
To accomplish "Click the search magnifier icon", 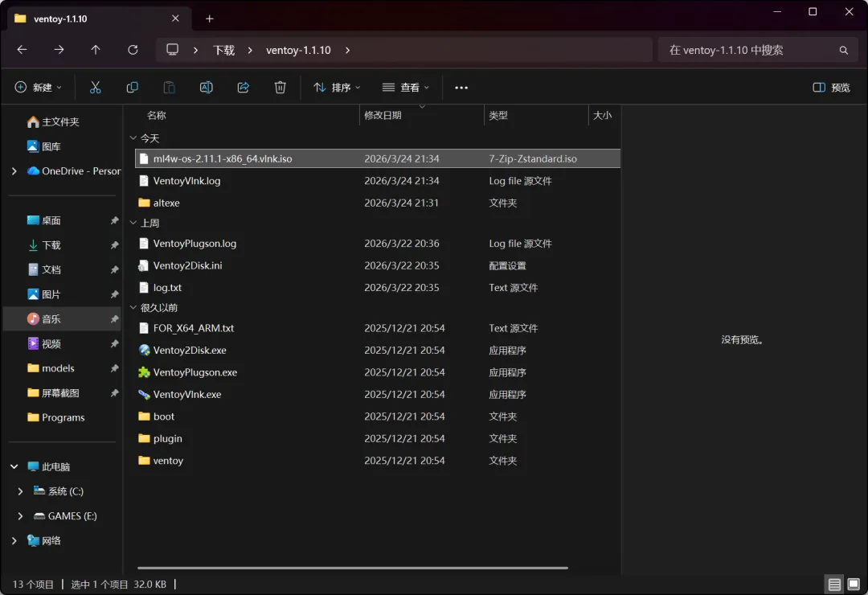I will (x=844, y=51).
